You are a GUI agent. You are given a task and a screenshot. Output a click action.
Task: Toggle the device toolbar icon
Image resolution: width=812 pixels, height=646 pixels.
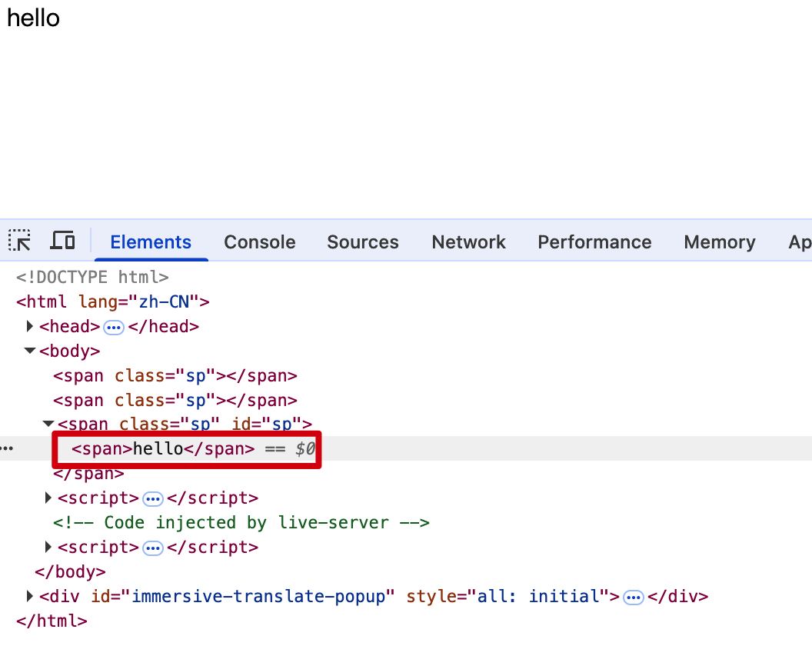point(62,241)
